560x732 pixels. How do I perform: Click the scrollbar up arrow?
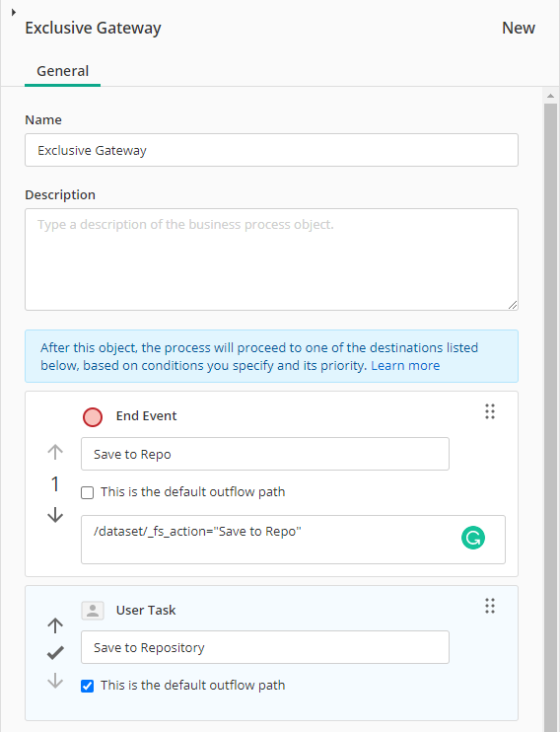[551, 96]
